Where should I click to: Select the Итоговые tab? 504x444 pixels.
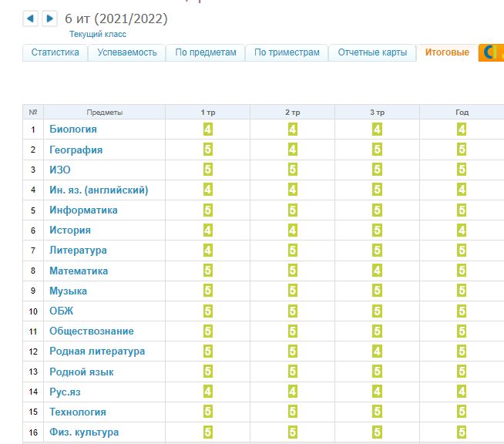point(447,52)
